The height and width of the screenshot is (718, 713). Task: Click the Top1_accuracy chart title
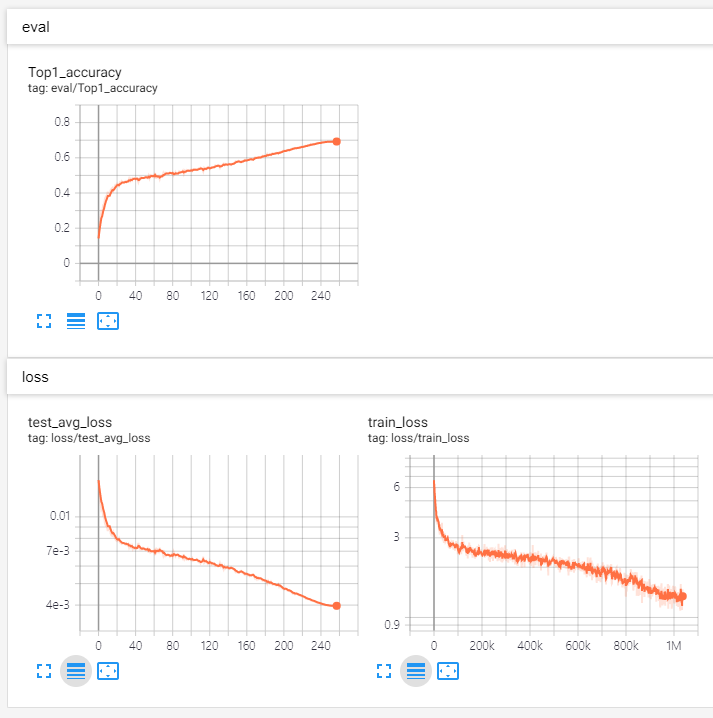pos(74,72)
